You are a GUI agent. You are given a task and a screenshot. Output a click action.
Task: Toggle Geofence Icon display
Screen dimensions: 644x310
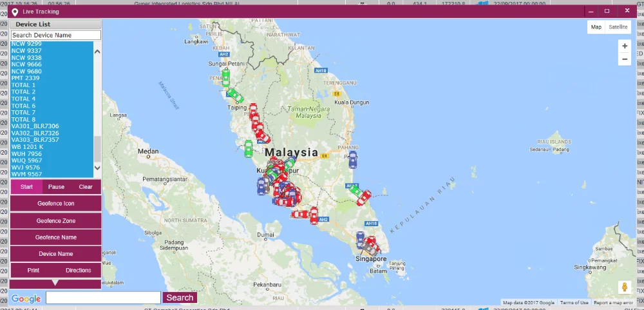[x=55, y=204]
